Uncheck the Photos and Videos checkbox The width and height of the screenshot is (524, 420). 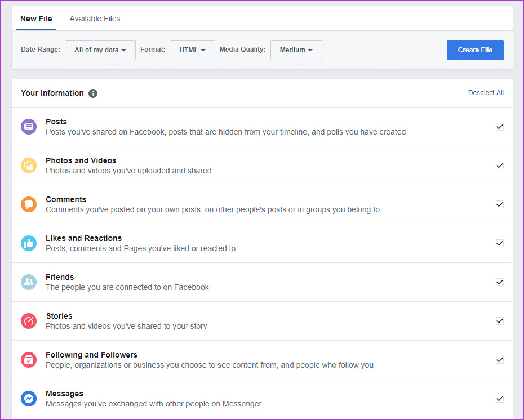point(500,166)
